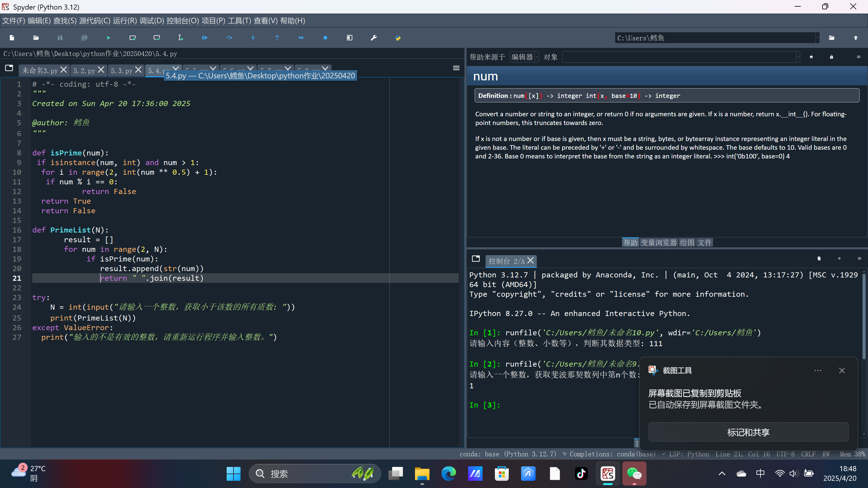
Task: Toggle Maximize current pane icon
Action: tap(349, 38)
